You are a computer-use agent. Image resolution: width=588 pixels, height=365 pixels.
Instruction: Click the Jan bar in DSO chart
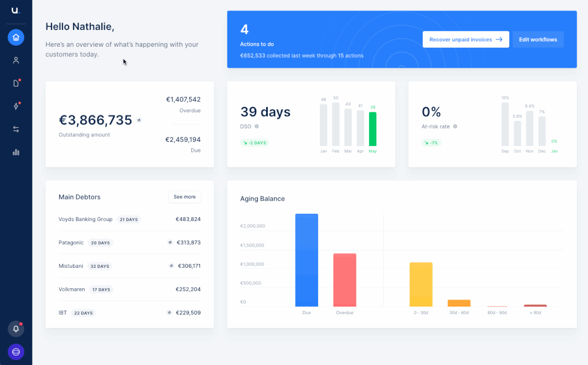(x=323, y=125)
